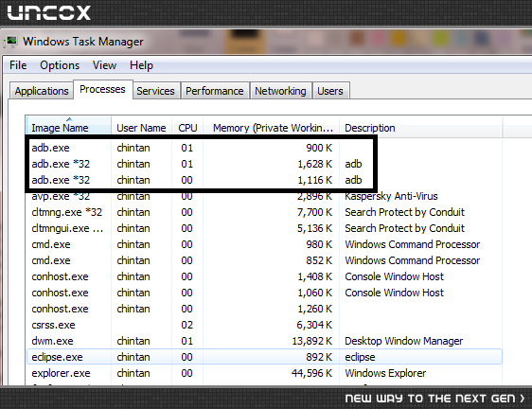Click Search Protect by Conduit for cltmng.exe
The image size is (532, 409).
(404, 212)
